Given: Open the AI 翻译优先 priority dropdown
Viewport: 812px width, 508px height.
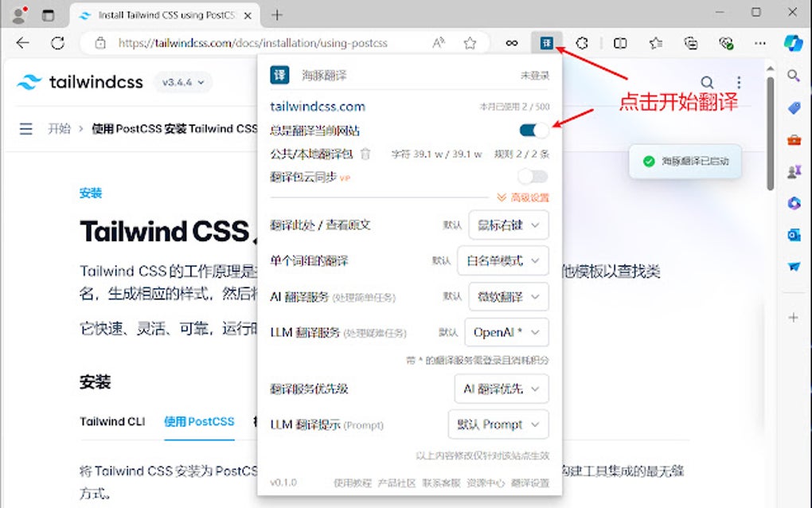Looking at the screenshot, I should pos(502,389).
